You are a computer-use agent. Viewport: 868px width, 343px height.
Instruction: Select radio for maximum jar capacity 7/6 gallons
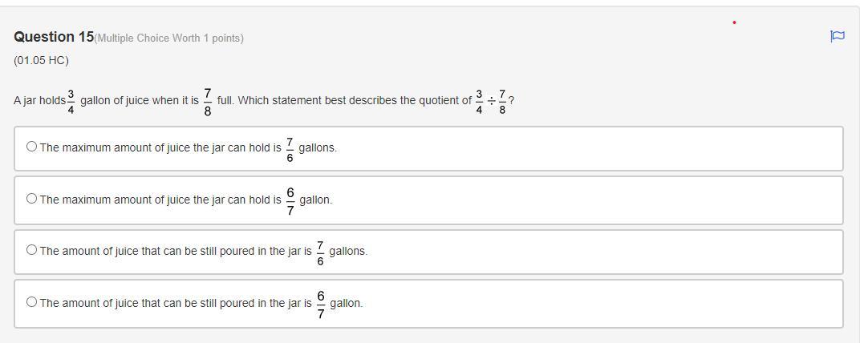coord(31,147)
